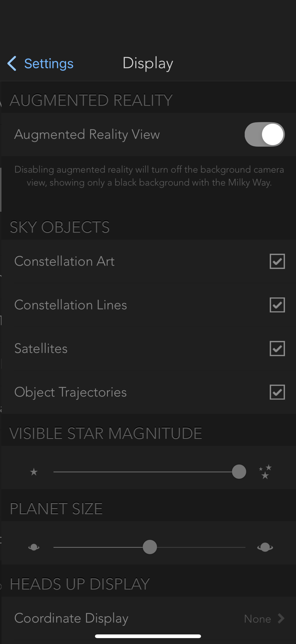Click the back chevron next to Settings
Image resolution: width=296 pixels, height=644 pixels.
tap(12, 63)
